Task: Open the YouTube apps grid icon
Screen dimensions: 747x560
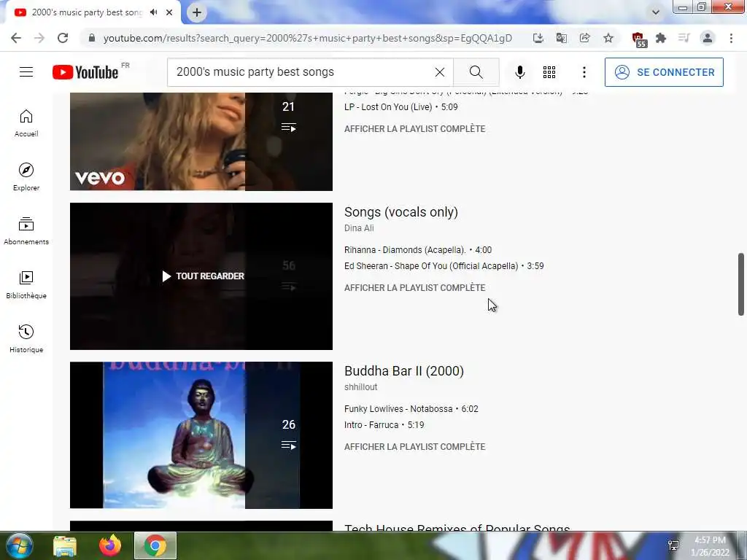Action: 549,72
